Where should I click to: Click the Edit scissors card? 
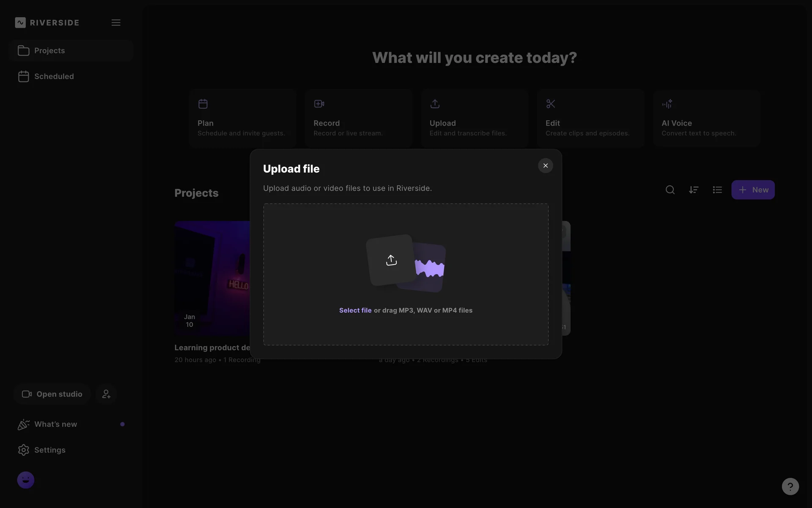pyautogui.click(x=590, y=118)
